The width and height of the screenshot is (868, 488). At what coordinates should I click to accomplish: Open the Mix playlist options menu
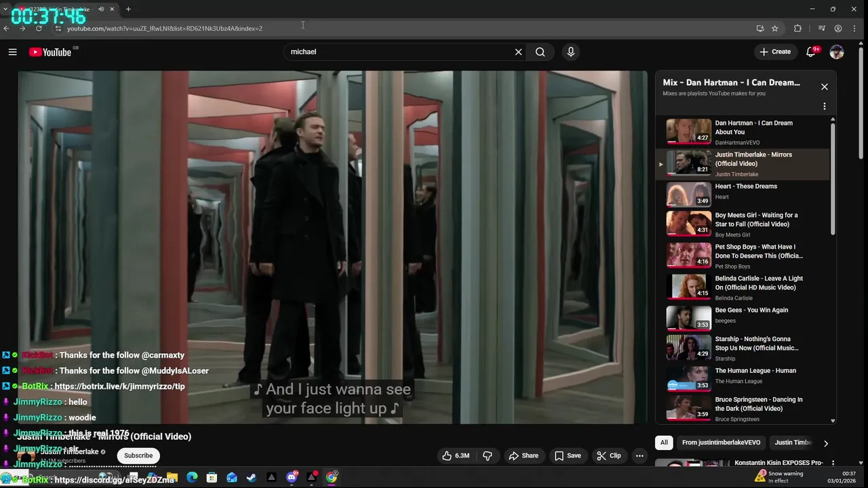[825, 106]
